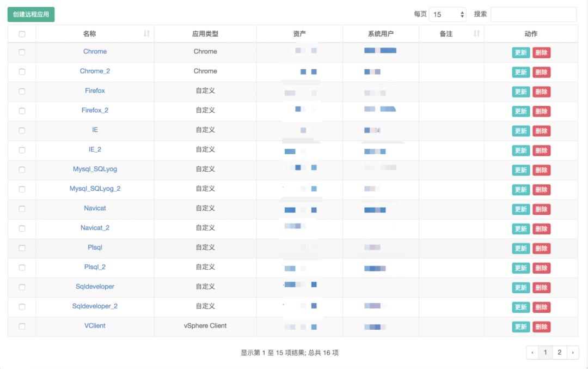Click 更新 on the Navicat row

tap(520, 209)
